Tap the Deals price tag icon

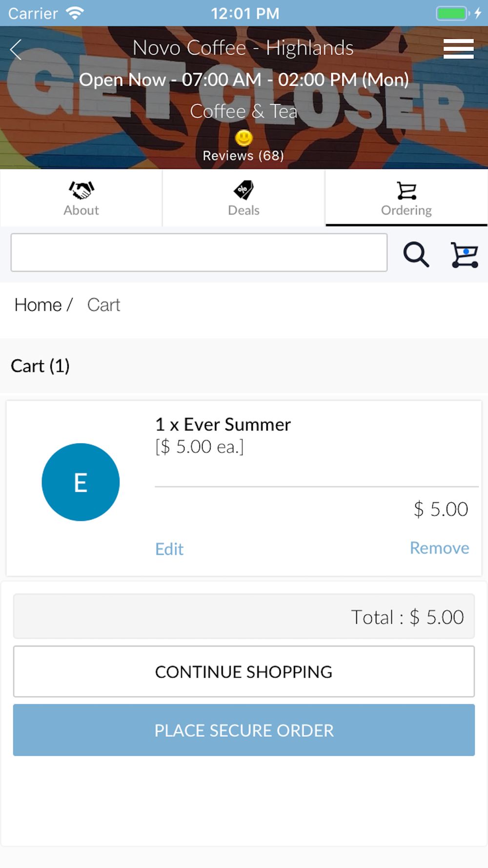(x=244, y=190)
